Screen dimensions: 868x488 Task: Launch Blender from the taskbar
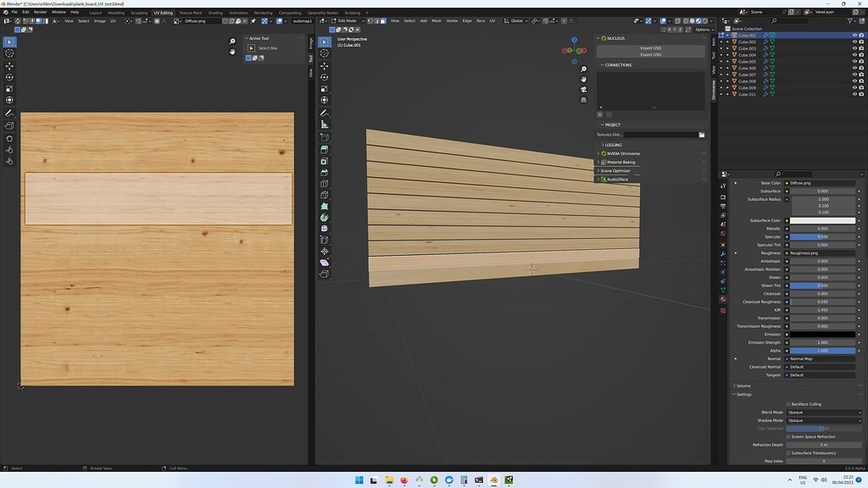(493, 480)
